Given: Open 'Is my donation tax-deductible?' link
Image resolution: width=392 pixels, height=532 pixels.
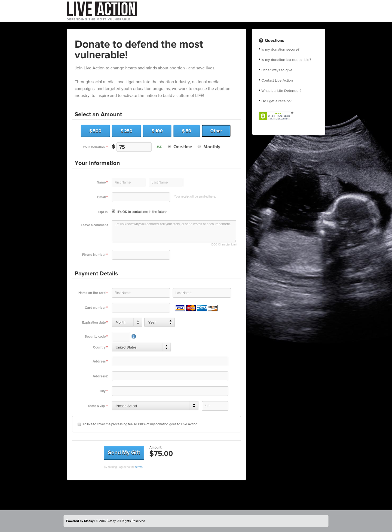Looking at the screenshot, I should (286, 60).
